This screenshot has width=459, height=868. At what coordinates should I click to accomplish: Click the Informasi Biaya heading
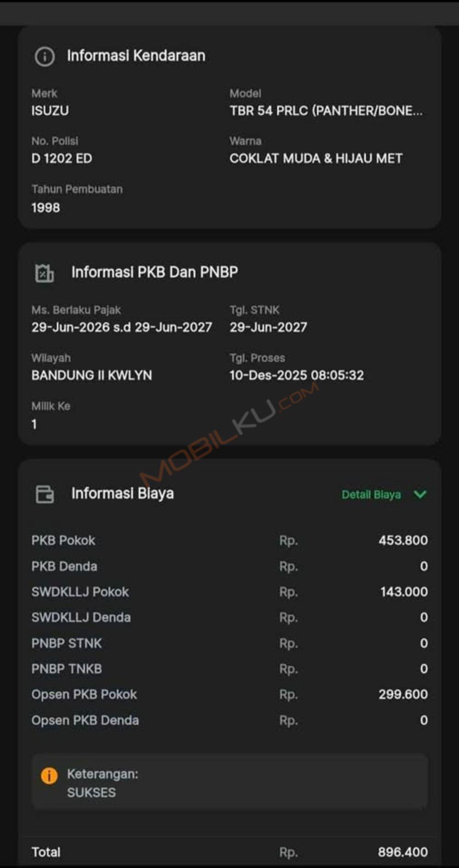pyautogui.click(x=122, y=494)
